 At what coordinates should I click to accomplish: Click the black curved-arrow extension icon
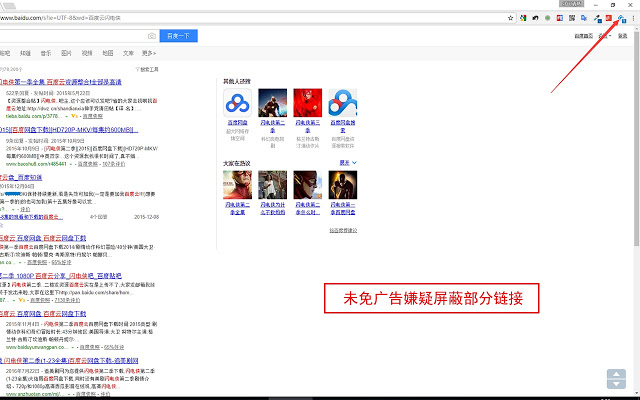click(x=535, y=18)
